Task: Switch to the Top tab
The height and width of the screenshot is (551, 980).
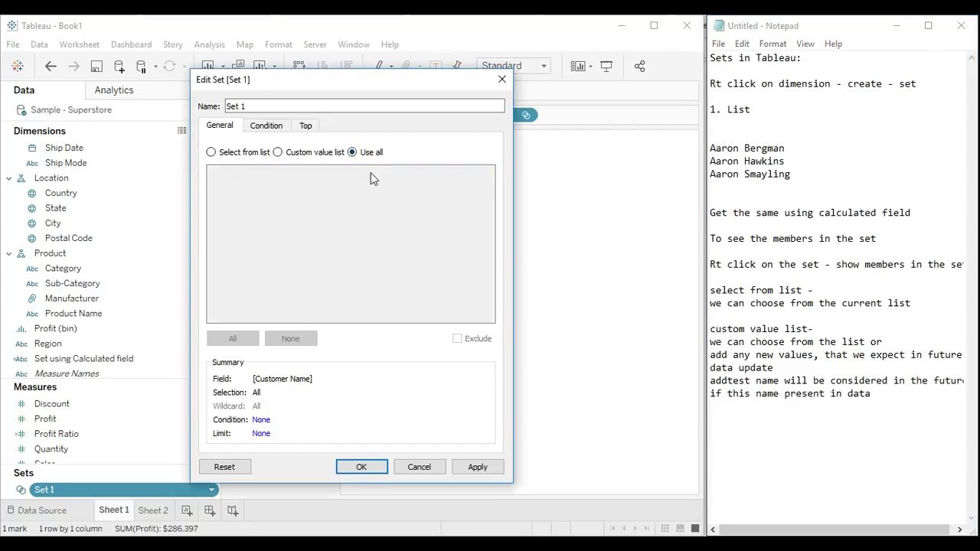Action: (305, 126)
